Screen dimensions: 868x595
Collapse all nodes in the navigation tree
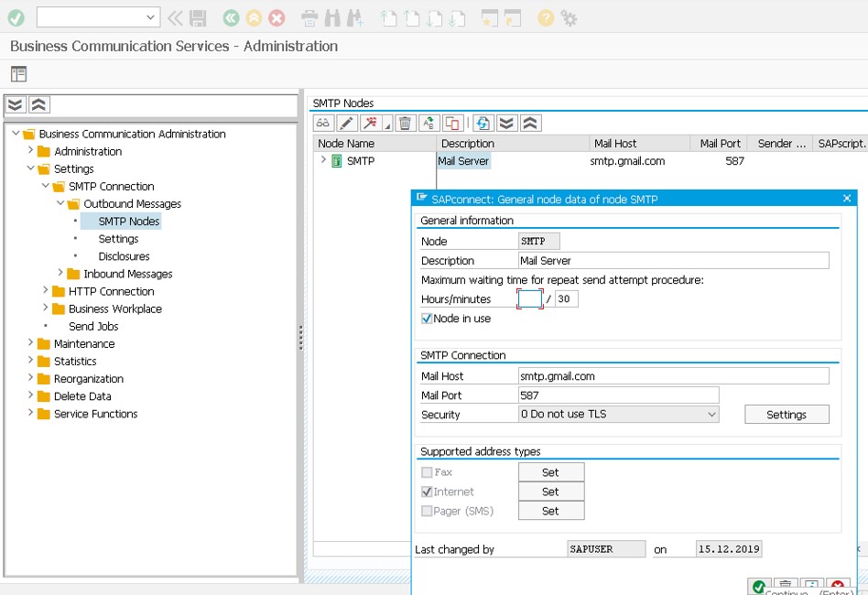pyautogui.click(x=38, y=104)
